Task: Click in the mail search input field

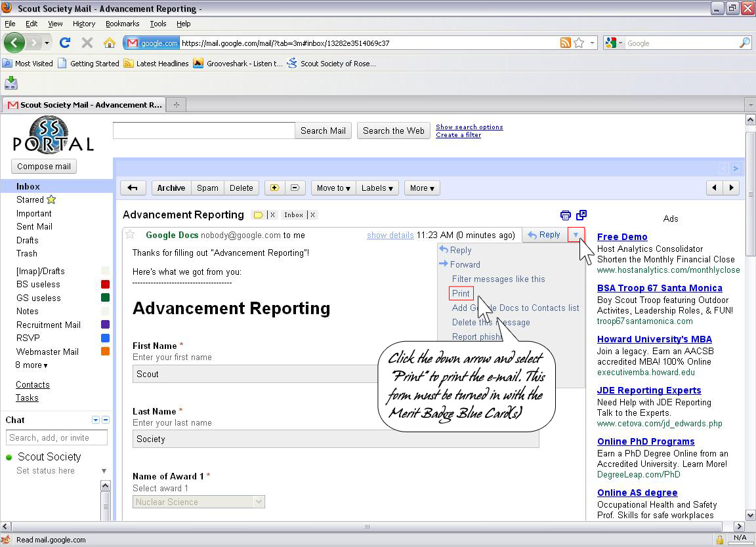Action: [x=204, y=131]
